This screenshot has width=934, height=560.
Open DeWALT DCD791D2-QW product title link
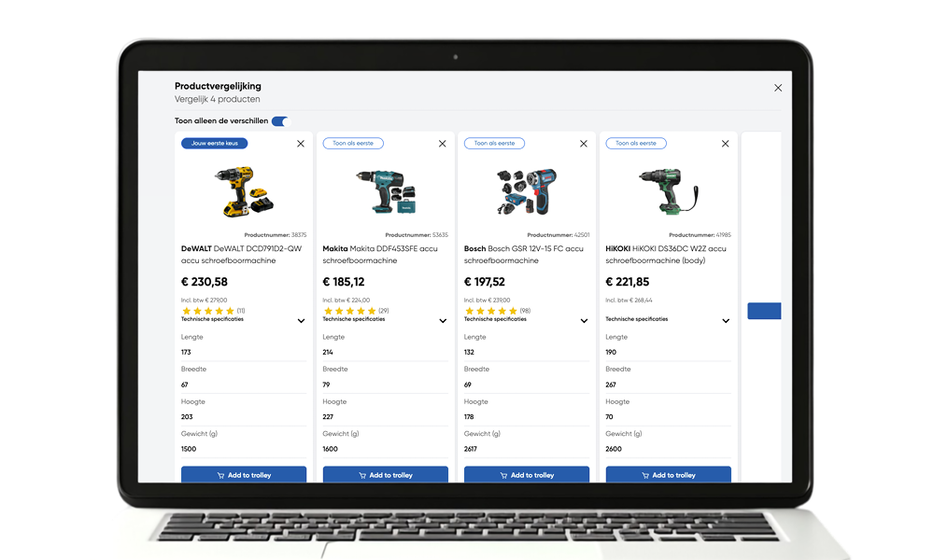click(241, 255)
